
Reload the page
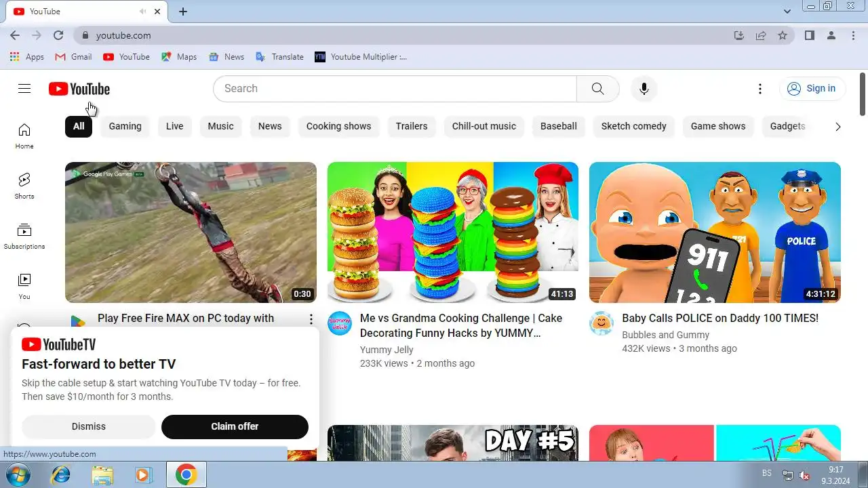pyautogui.click(x=58, y=35)
